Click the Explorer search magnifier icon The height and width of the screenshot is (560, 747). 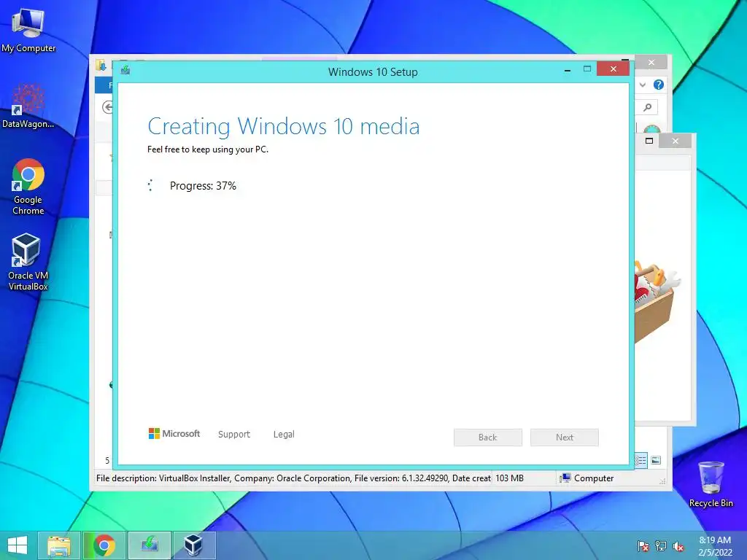tap(648, 107)
